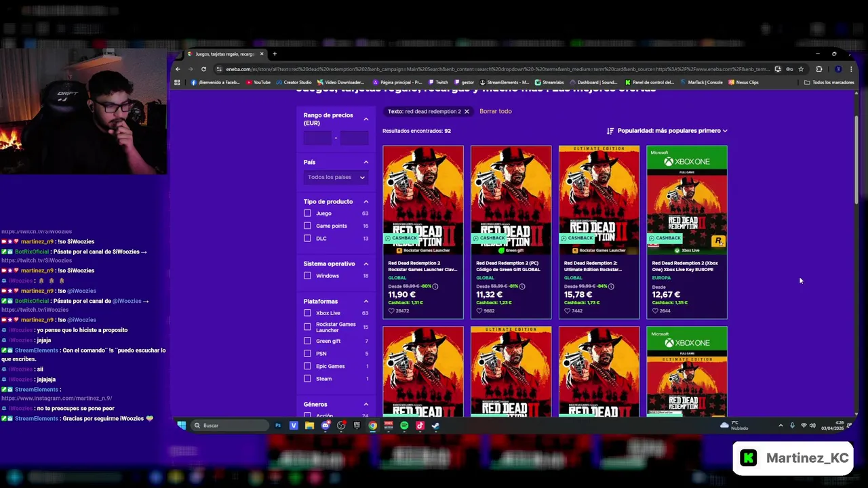
Task: Click 'Borrar todo' to clear filters
Action: point(496,111)
